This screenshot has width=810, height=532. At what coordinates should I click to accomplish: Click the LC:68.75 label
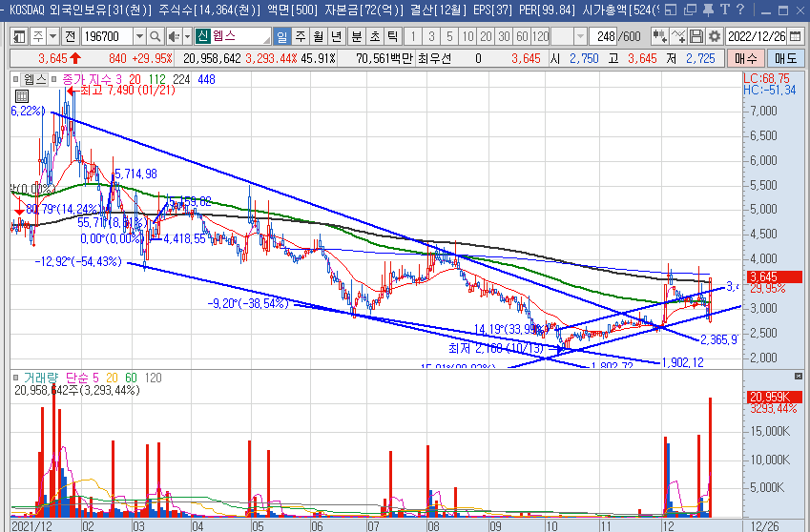pyautogui.click(x=766, y=79)
